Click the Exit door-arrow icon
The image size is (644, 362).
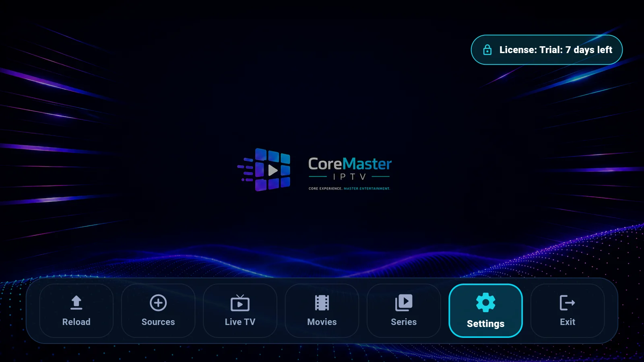pos(568,302)
